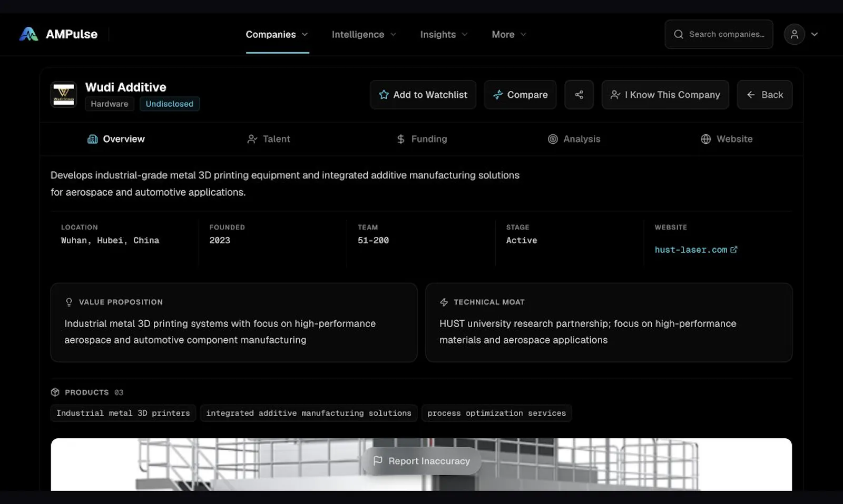Open the Insights menu
This screenshot has width=843, height=504.
coord(444,34)
